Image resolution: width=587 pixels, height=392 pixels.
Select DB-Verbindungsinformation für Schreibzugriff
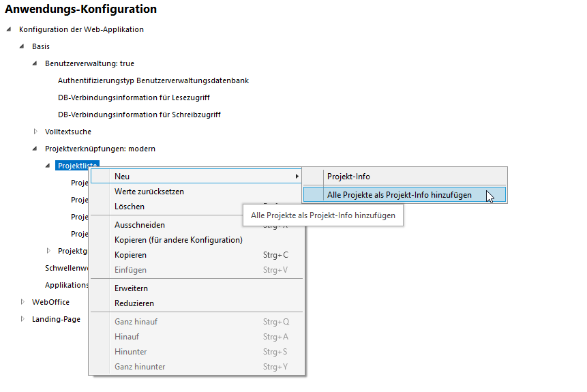[139, 115]
